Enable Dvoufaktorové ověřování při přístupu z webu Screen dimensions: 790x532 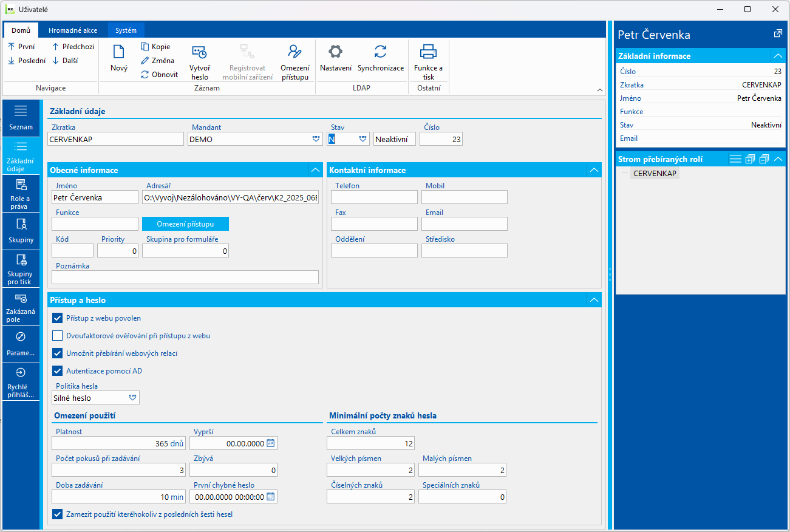(x=58, y=335)
